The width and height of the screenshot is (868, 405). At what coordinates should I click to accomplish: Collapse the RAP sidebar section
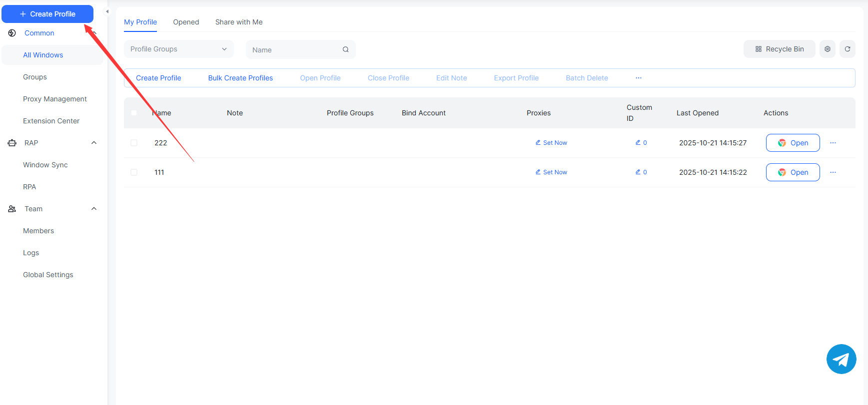(x=94, y=143)
